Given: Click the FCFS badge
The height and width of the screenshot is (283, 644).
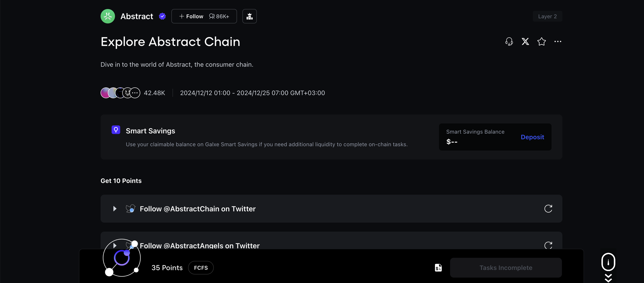Looking at the screenshot, I should tap(201, 268).
